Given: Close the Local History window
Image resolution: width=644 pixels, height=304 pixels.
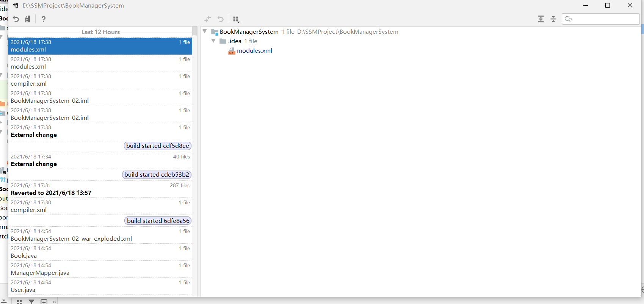Looking at the screenshot, I should (630, 5).
